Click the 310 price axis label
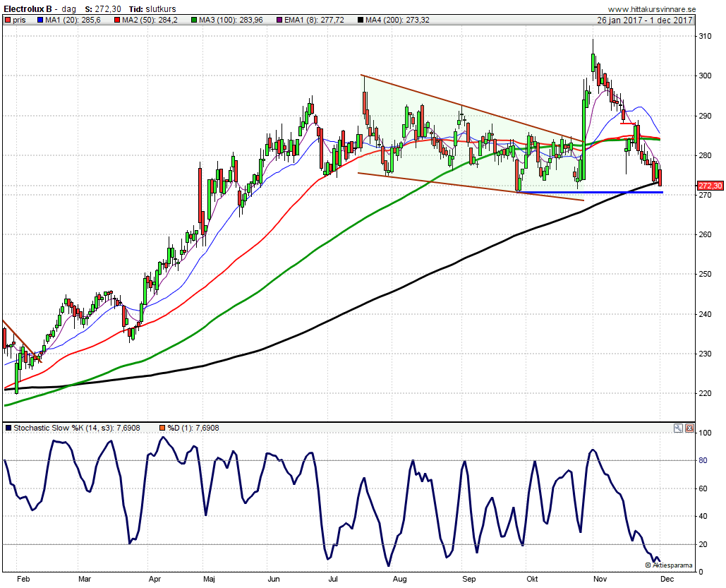This screenshot has height=588, width=726. (705, 36)
